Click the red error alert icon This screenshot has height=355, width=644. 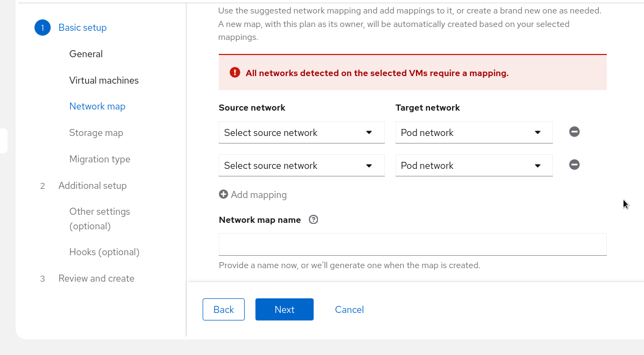[234, 73]
